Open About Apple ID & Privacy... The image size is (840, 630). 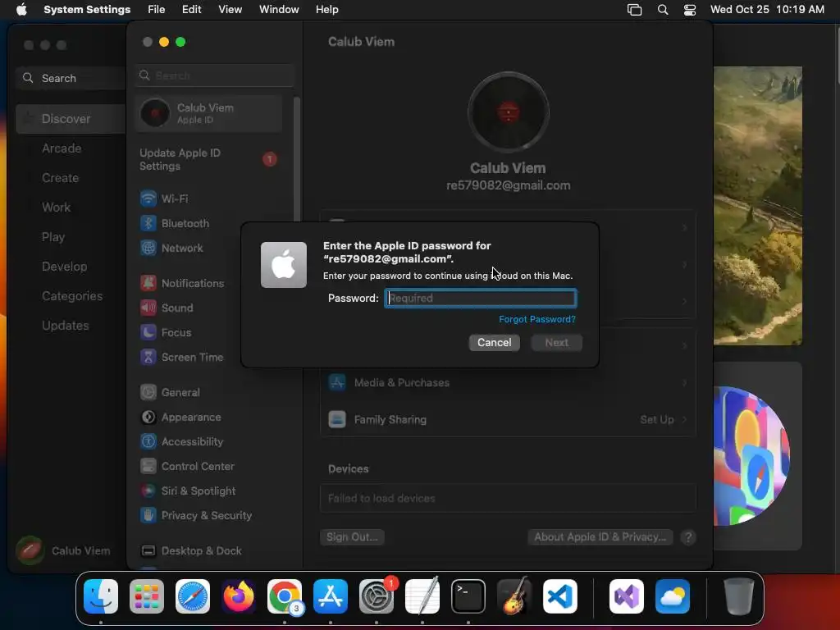(600, 537)
